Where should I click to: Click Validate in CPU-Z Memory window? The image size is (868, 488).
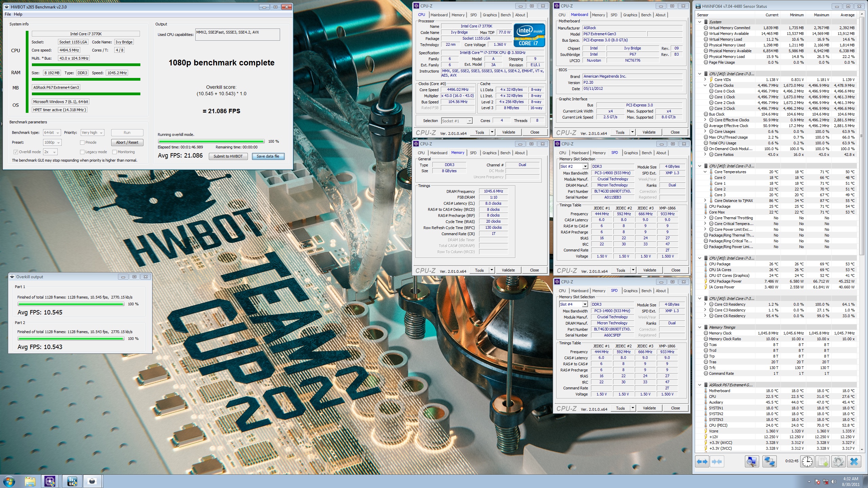(508, 270)
